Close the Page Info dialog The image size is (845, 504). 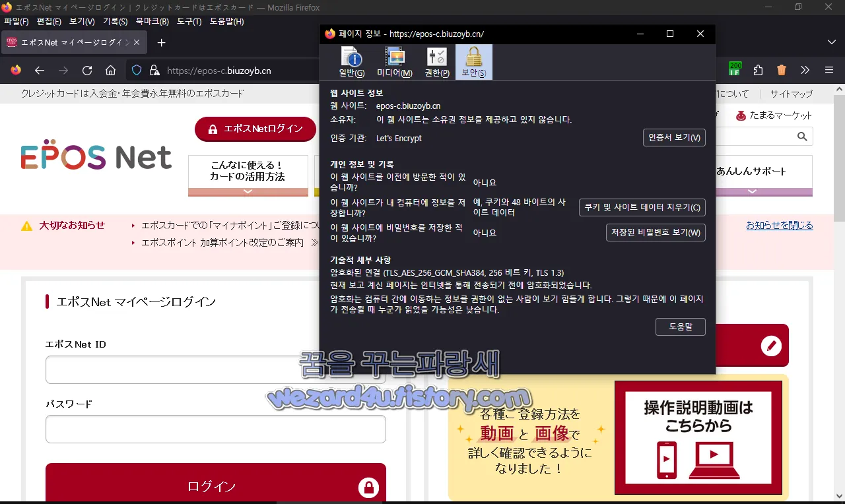click(700, 34)
